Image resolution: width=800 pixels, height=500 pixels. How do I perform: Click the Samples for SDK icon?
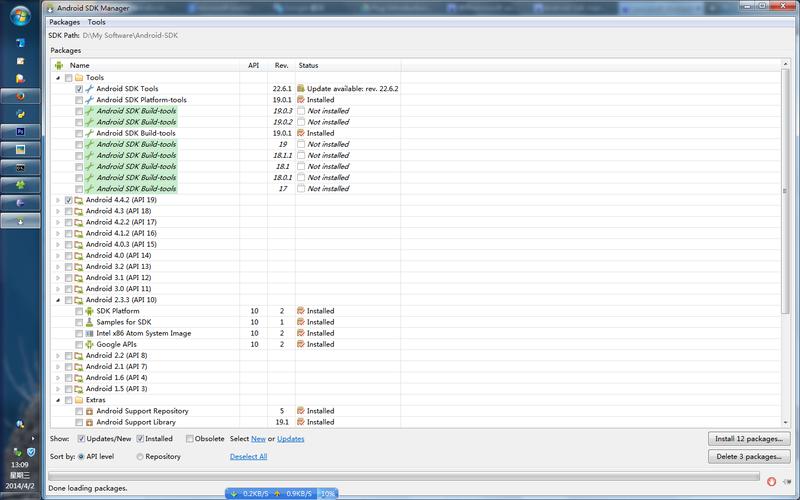pos(89,322)
